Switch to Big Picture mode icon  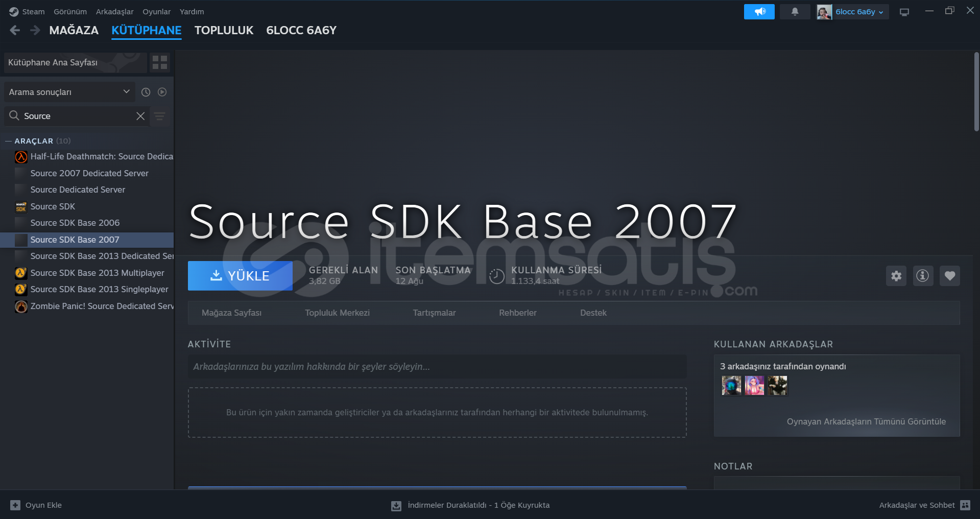pos(904,12)
